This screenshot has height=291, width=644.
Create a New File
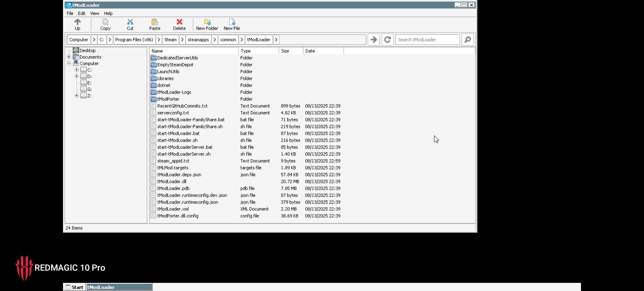click(232, 24)
